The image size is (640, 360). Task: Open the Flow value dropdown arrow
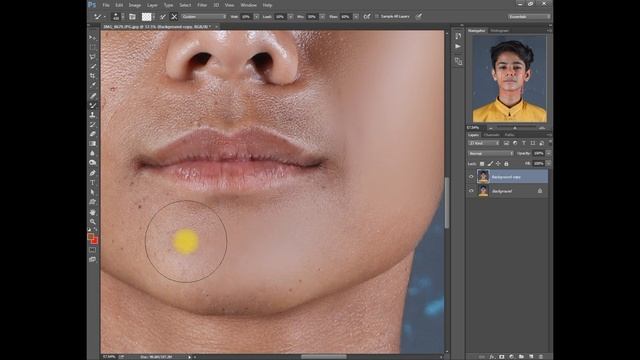(356, 16)
